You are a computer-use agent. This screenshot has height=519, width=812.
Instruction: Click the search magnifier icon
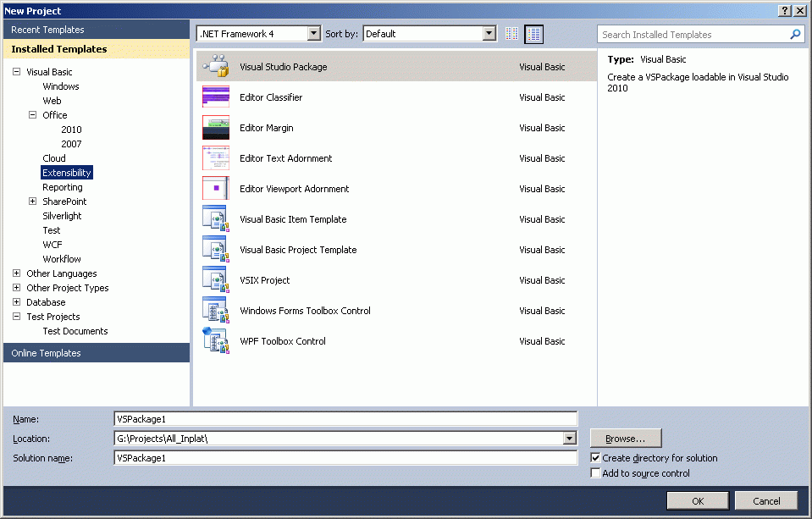795,34
